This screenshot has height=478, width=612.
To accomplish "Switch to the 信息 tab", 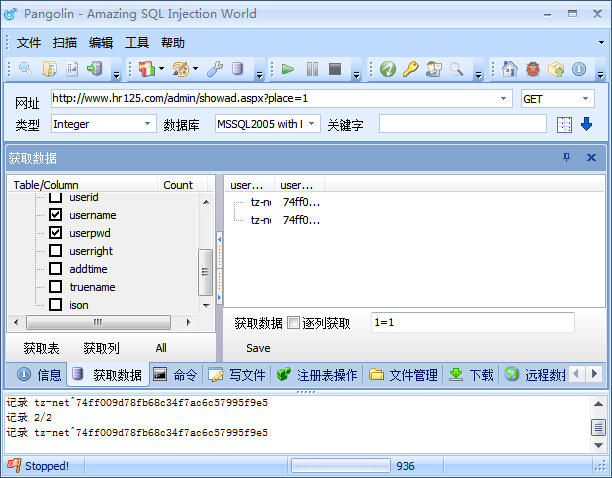I will point(39,375).
